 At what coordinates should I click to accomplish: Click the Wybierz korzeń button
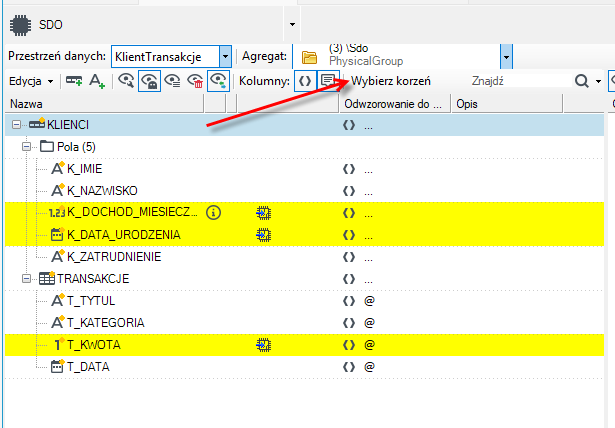click(x=391, y=81)
